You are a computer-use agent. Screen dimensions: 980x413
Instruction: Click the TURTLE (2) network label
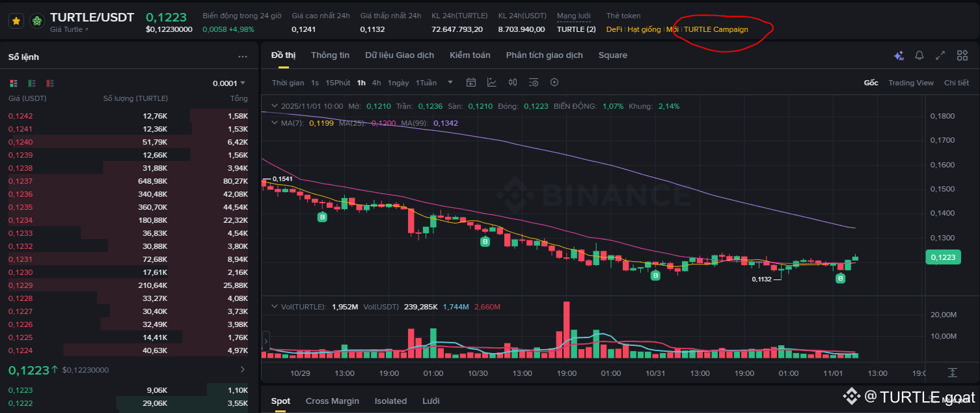click(x=576, y=29)
